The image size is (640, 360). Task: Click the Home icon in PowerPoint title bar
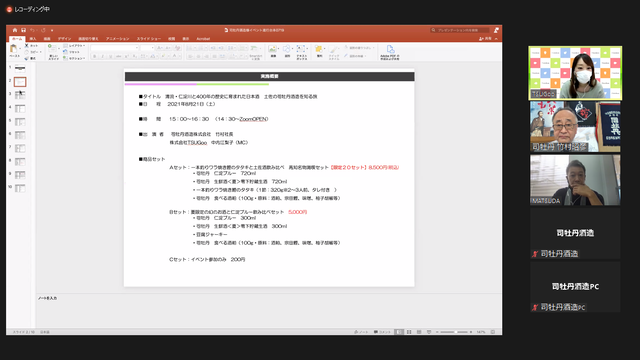[x=15, y=30]
